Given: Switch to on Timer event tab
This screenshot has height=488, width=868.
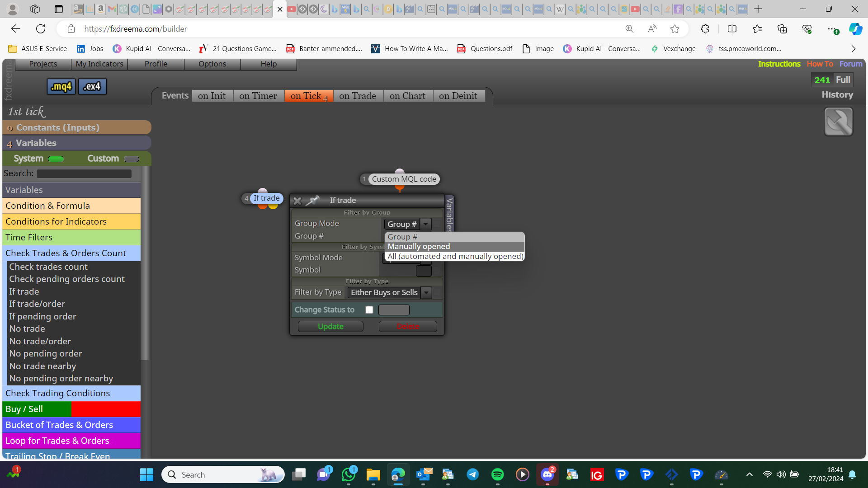Looking at the screenshot, I should tap(259, 96).
